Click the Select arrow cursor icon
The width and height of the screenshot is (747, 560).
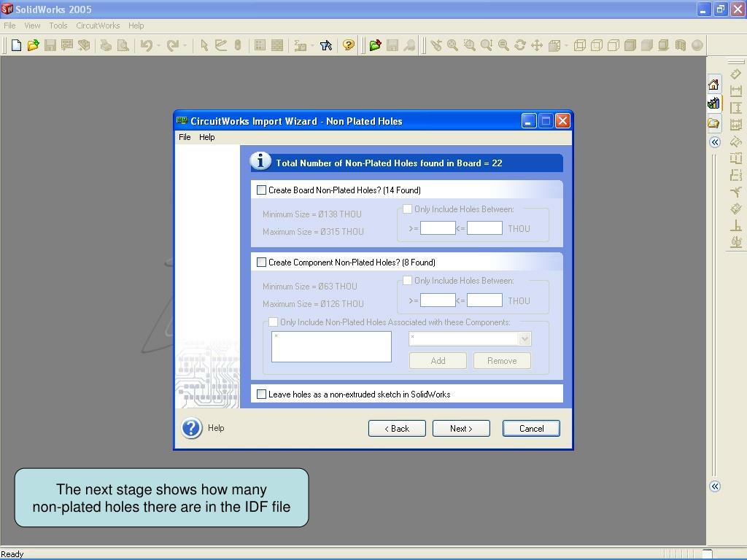pos(204,45)
